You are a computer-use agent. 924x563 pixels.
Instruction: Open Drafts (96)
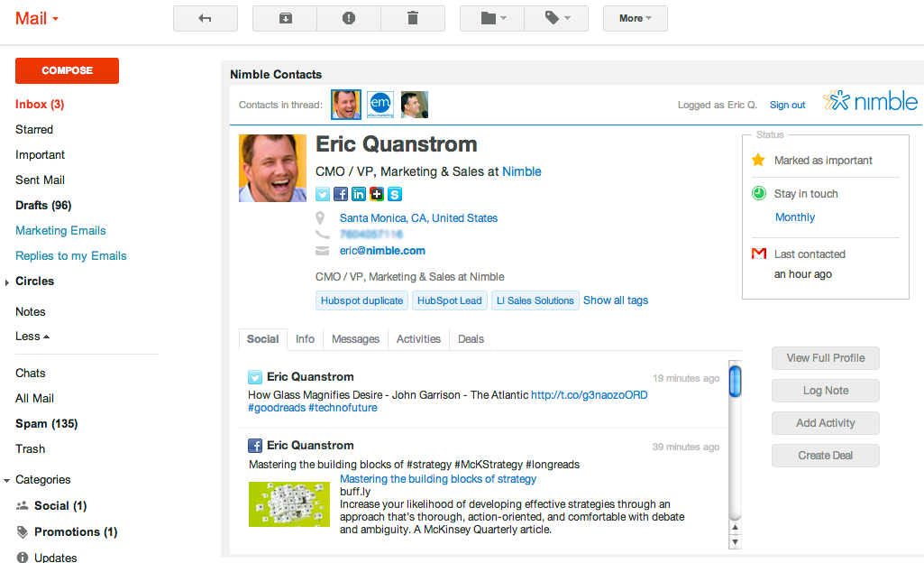[x=43, y=205]
